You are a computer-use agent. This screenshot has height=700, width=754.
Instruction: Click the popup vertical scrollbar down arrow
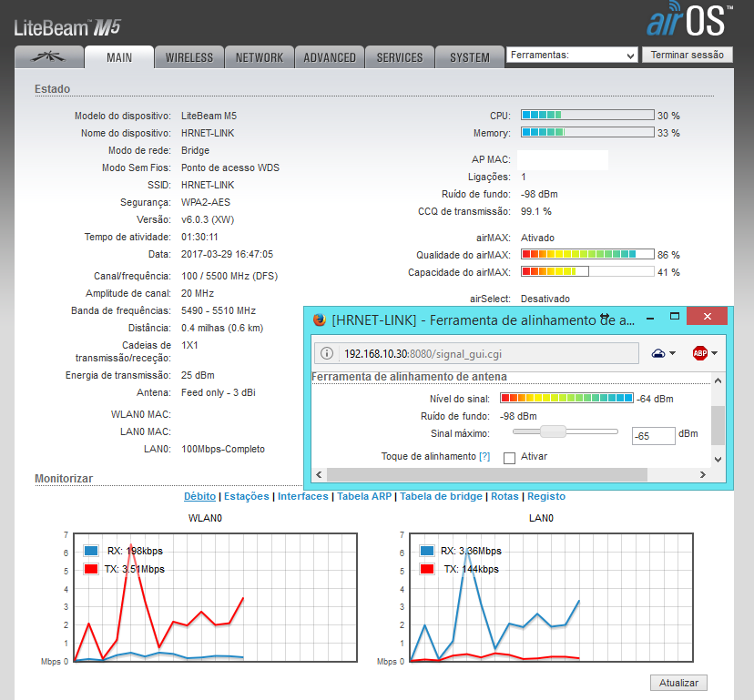pyautogui.click(x=718, y=459)
